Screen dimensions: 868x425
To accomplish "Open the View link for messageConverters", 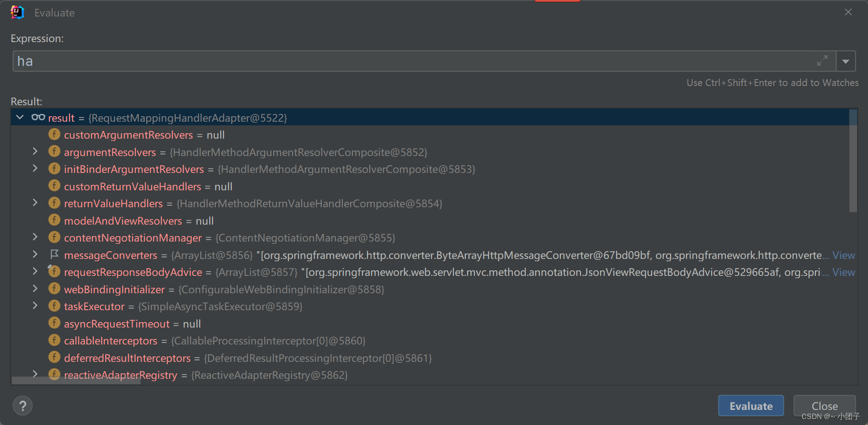I will click(843, 255).
